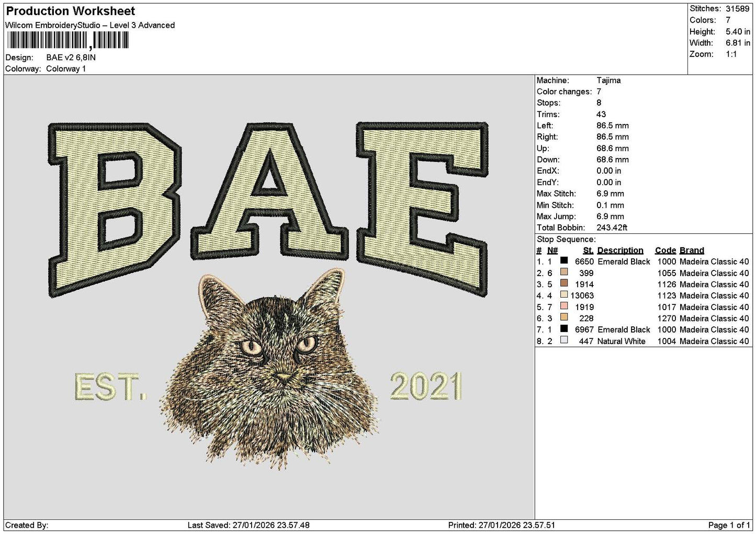Click the 'St.' column header

(588, 250)
